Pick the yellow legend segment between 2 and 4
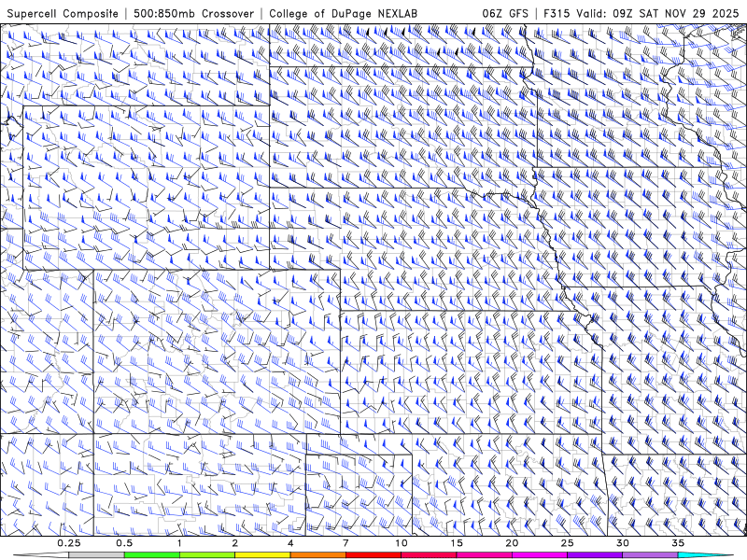Screen dimensions: 747x560 point(262,555)
